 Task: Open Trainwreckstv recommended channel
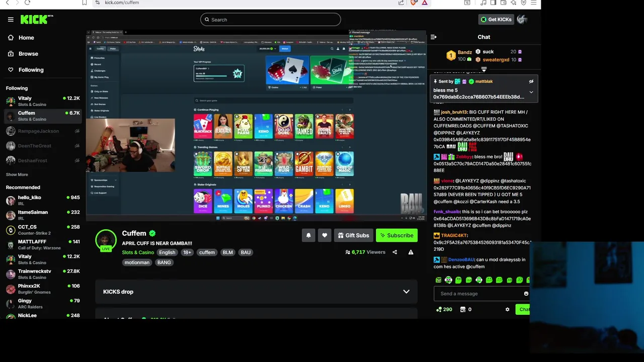[x=43, y=274]
